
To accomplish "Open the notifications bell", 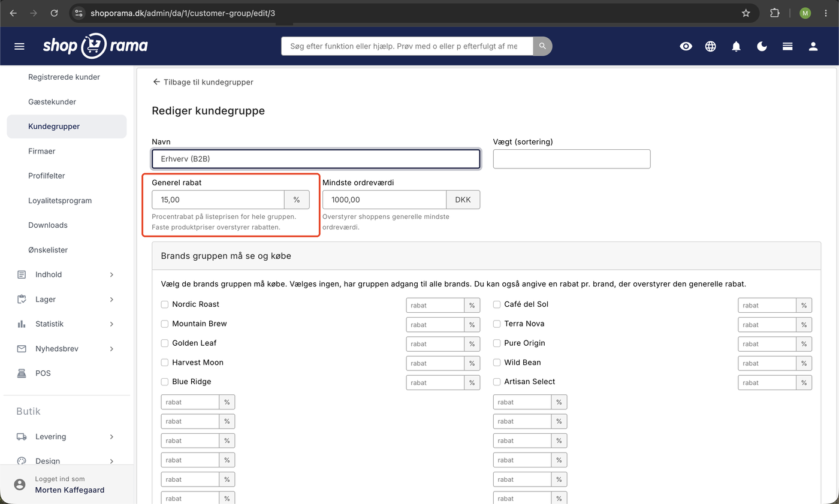I will tap(737, 46).
